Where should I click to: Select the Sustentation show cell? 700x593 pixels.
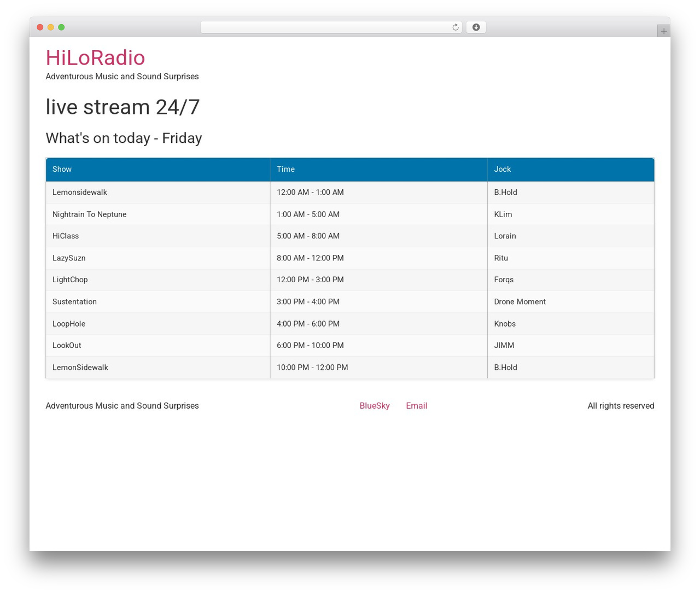[158, 302]
